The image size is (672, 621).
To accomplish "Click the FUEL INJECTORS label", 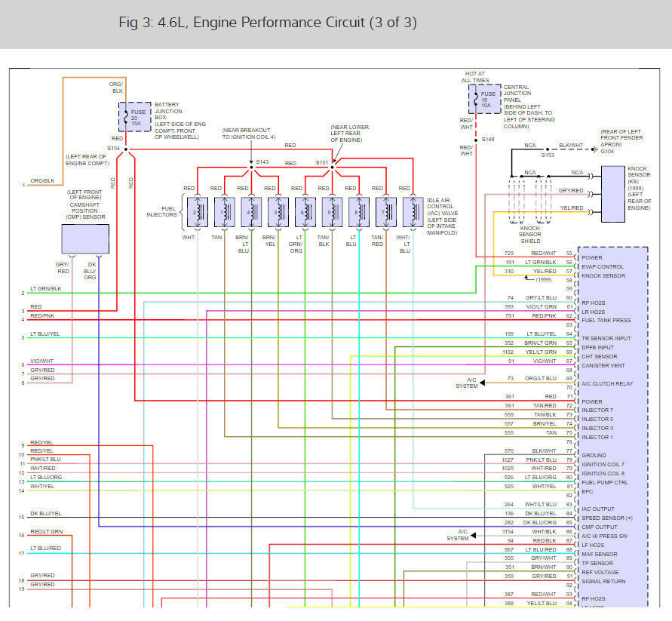I will click(161, 211).
